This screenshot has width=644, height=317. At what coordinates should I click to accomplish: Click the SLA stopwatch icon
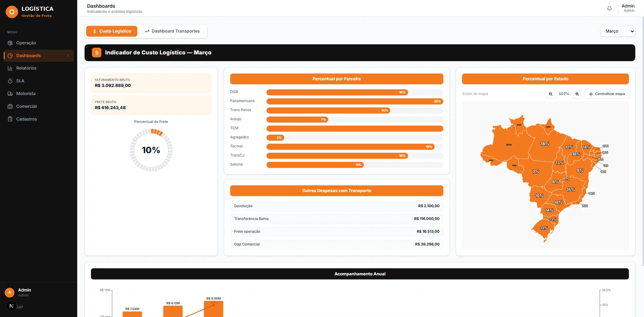click(10, 81)
